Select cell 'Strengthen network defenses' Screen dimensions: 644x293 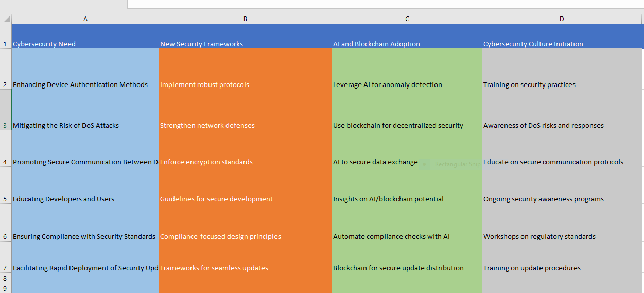[245, 110]
